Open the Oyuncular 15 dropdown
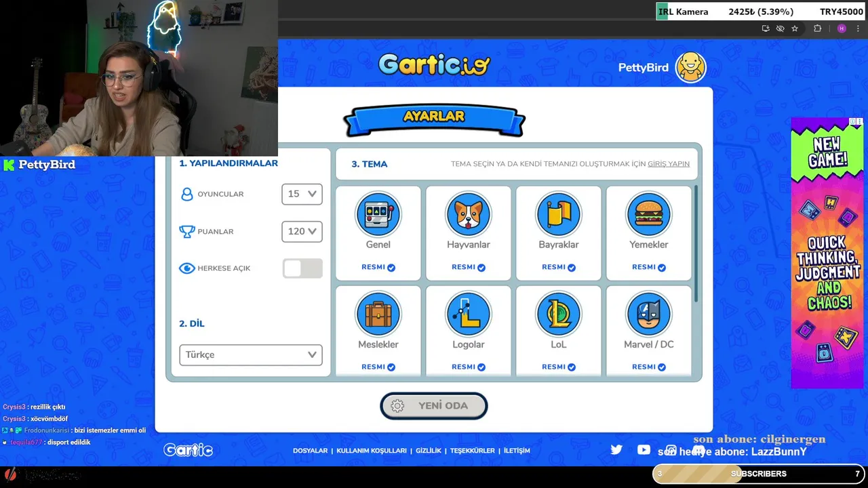 click(302, 194)
